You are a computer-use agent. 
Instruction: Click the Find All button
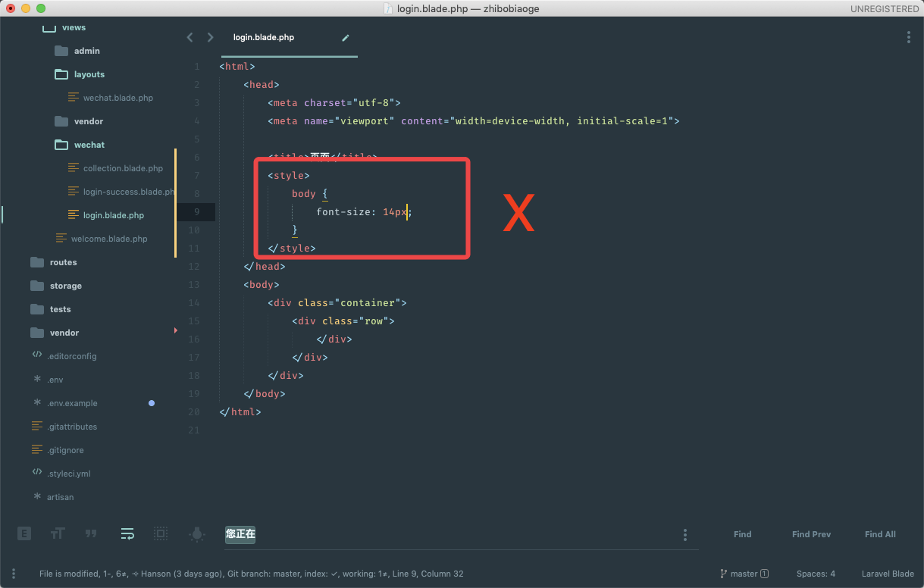880,534
